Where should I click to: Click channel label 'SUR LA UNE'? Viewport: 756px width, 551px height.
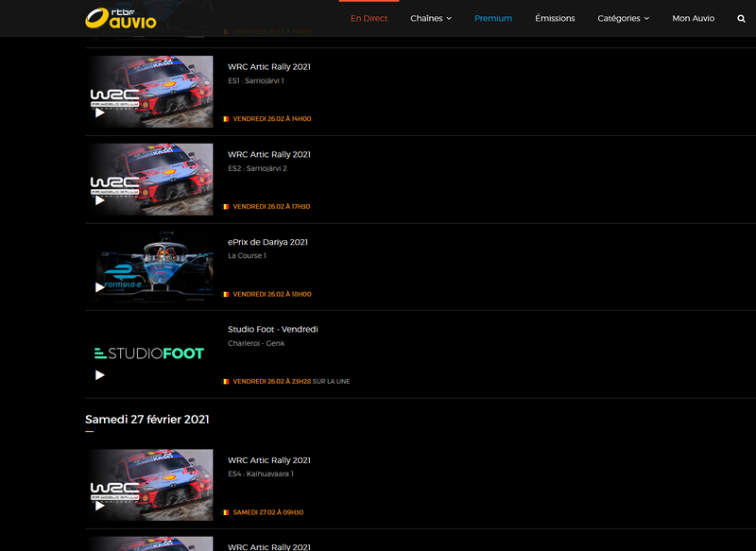(x=332, y=382)
